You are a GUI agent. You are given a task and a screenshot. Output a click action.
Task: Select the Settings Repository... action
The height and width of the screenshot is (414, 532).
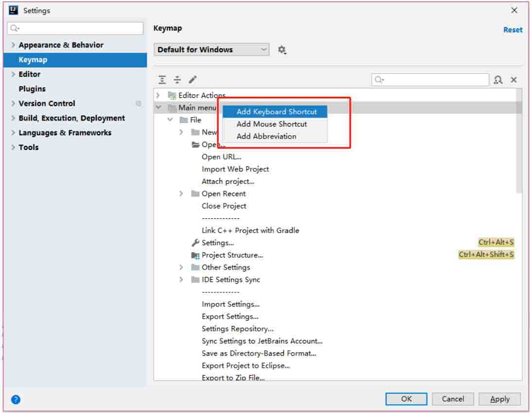(237, 329)
